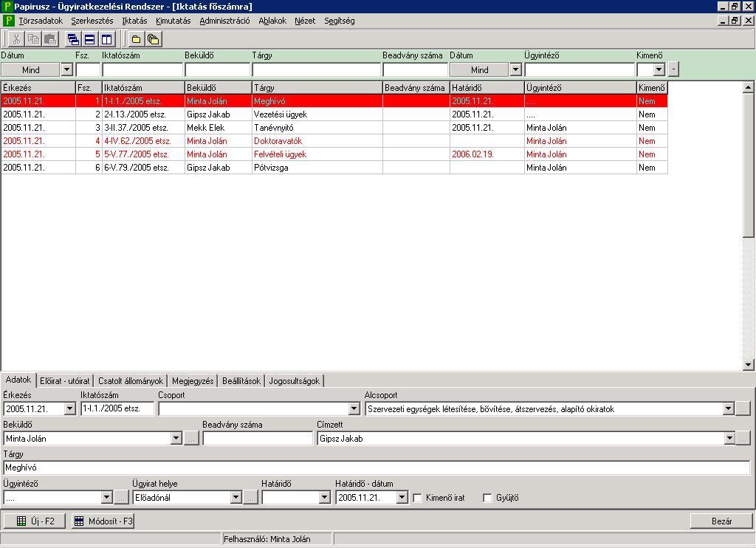The image size is (756, 548).
Task: Click the Cut scissors toolbar icon
Action: click(16, 39)
